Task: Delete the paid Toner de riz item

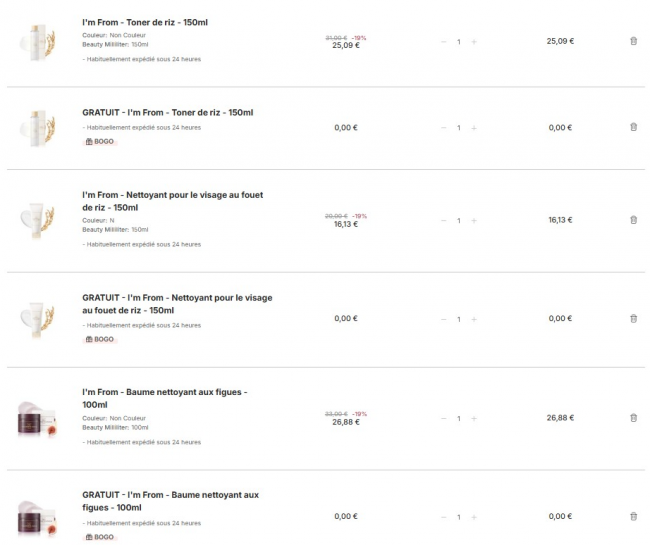Action: 633,41
